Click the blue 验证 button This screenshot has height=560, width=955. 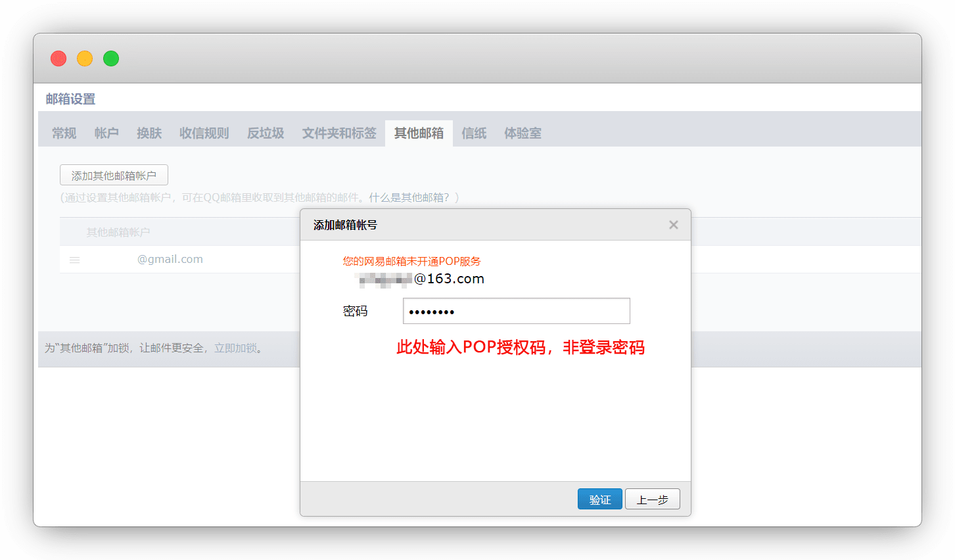tap(599, 500)
